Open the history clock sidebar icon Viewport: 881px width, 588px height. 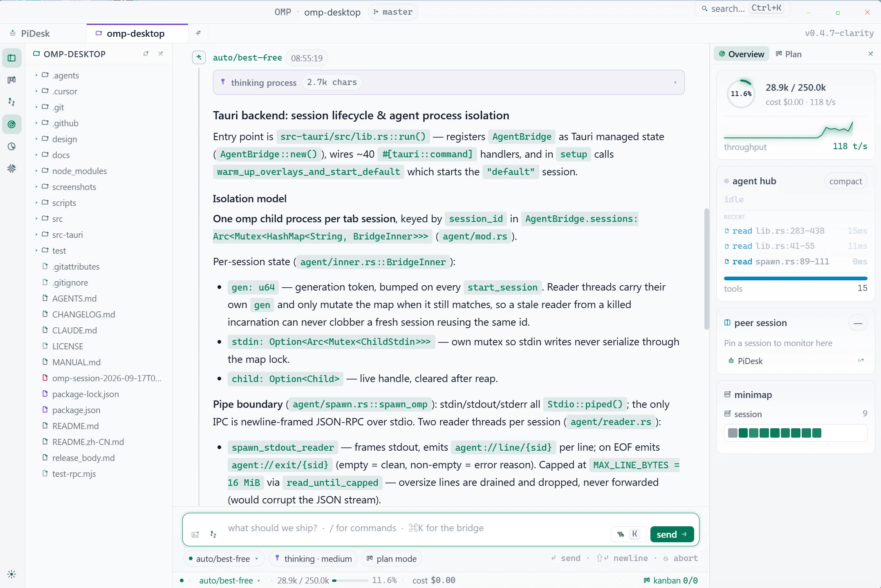12,146
